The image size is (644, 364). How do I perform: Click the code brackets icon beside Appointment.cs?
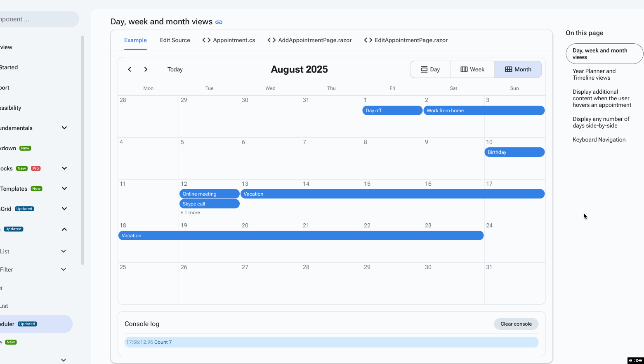206,40
